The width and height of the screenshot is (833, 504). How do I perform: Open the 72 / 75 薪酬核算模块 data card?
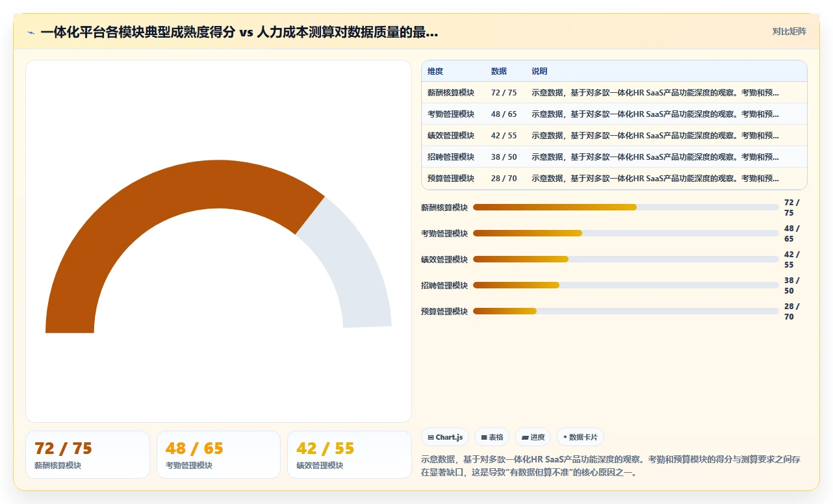coord(88,455)
